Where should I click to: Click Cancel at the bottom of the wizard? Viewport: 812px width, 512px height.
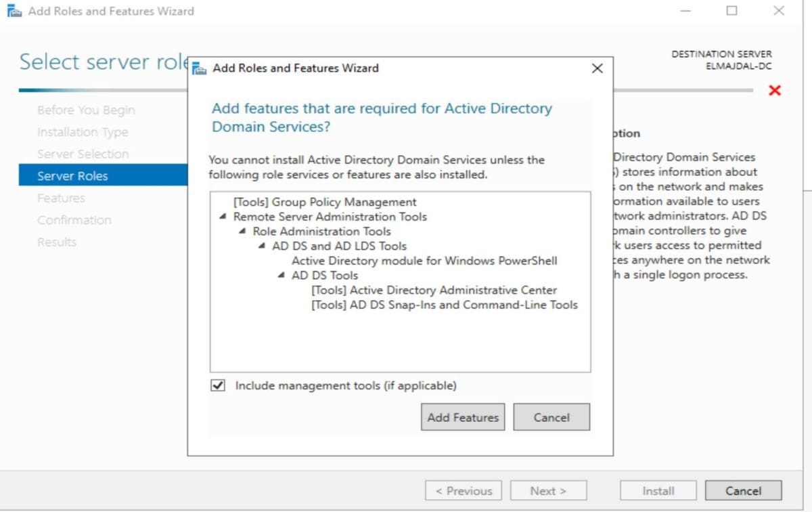click(743, 490)
